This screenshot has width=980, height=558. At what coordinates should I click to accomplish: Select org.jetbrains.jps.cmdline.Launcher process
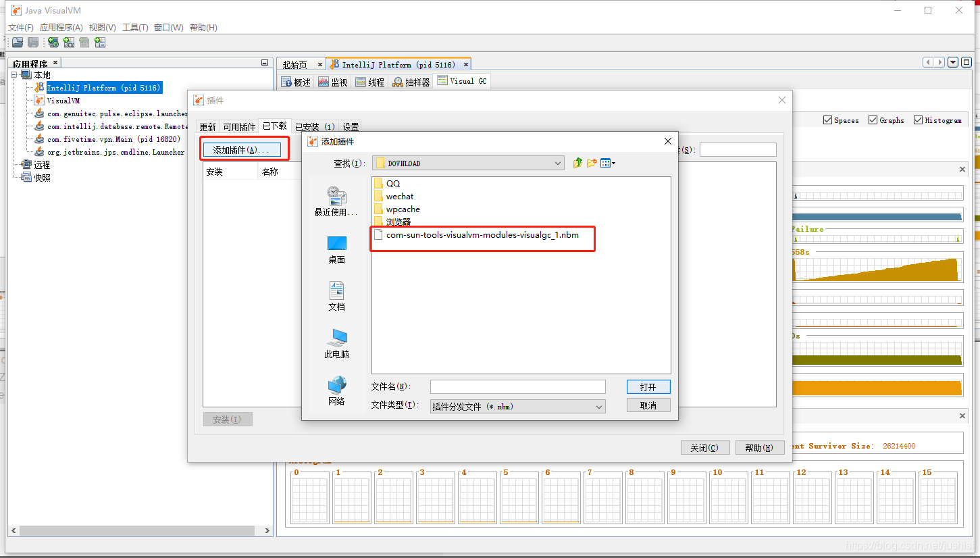tap(115, 152)
